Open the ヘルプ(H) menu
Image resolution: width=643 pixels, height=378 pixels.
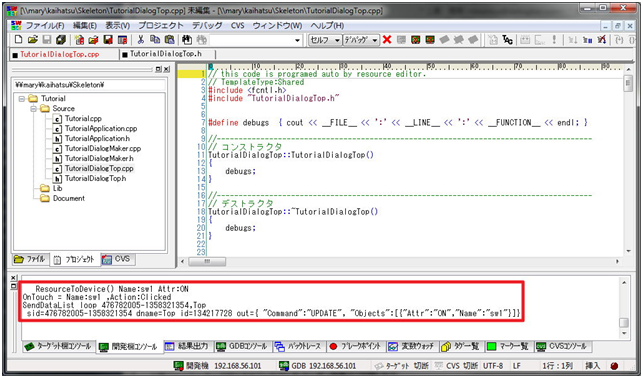click(x=327, y=25)
